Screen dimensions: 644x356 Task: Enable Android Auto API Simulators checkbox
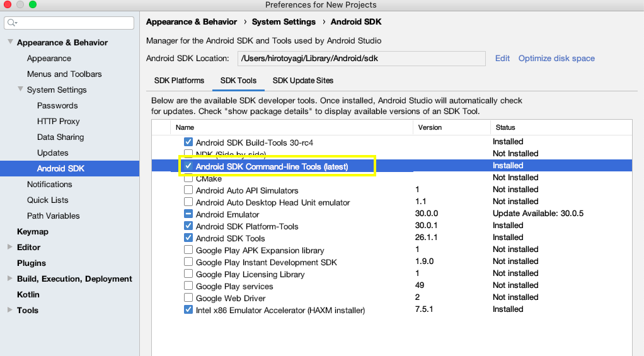pos(188,190)
